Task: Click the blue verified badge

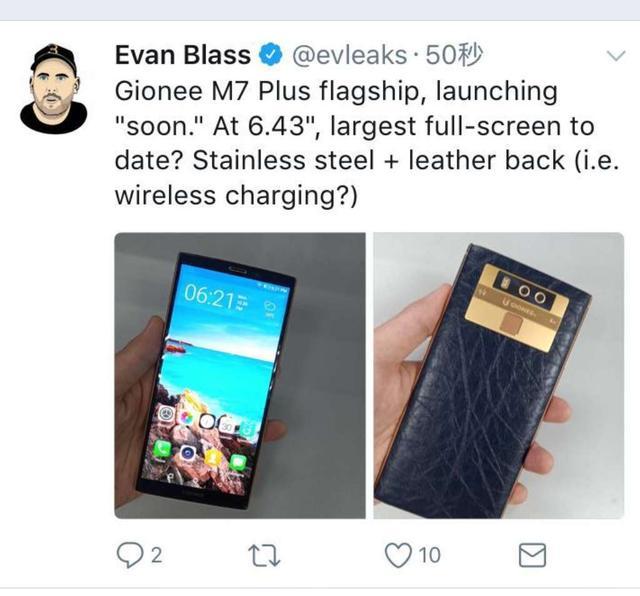Action: point(271,55)
